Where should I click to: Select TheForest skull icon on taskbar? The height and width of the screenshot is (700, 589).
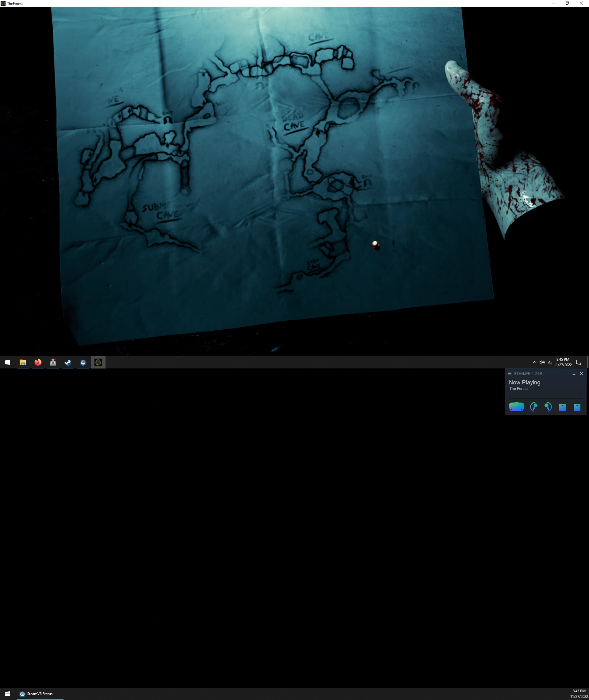[x=98, y=362]
